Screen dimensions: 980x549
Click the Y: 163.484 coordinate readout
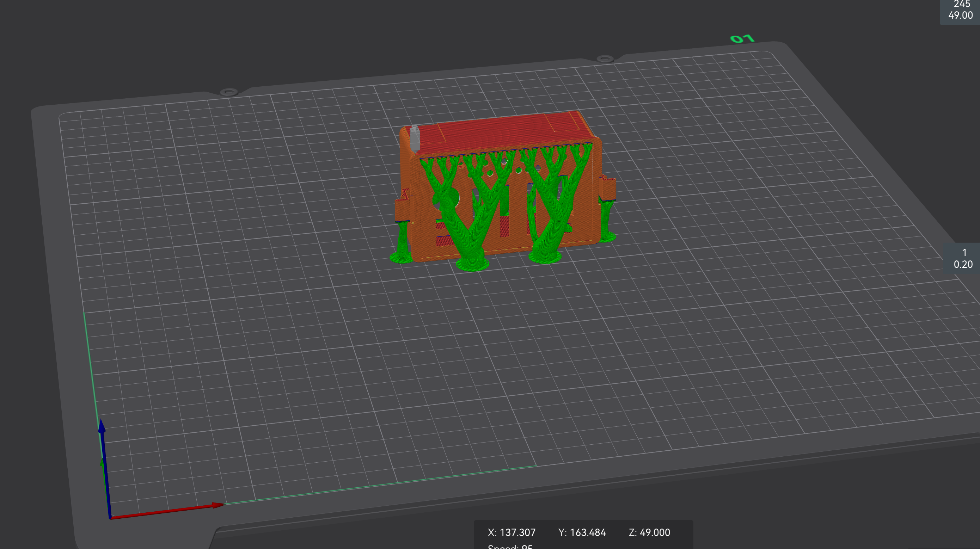click(582, 532)
